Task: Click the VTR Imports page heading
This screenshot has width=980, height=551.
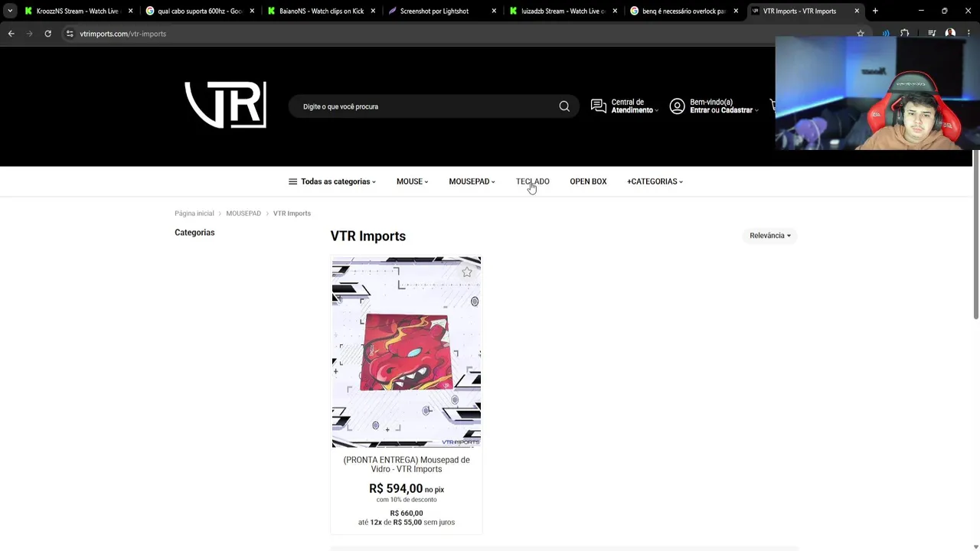Action: 368,236
